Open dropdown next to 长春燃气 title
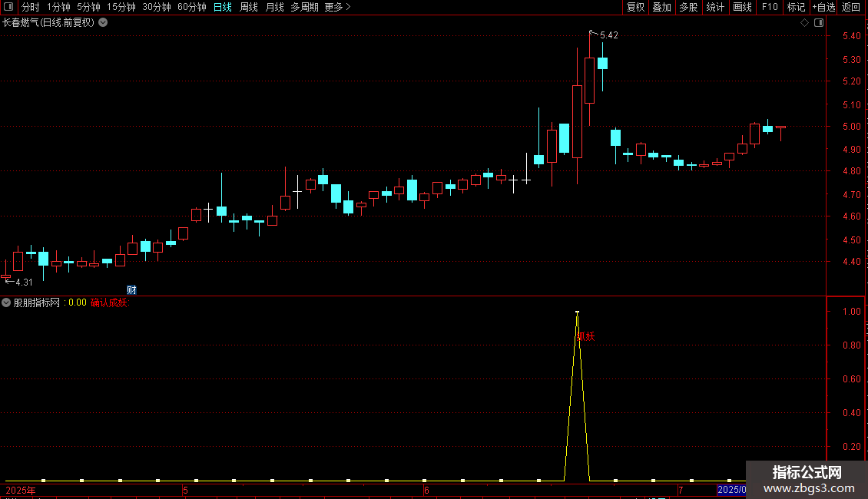The height and width of the screenshot is (499, 868). 103,23
